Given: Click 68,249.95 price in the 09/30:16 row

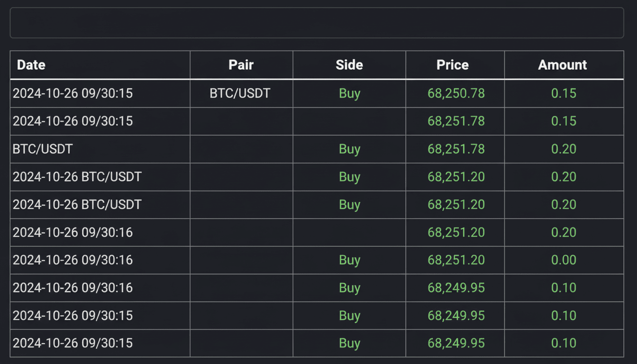Looking at the screenshot, I should coord(456,288).
